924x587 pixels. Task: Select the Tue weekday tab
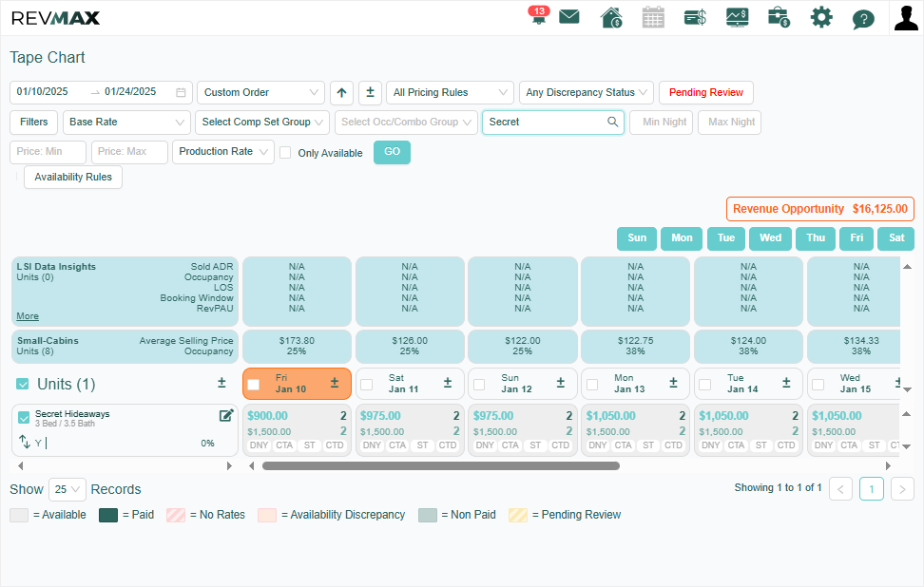(x=726, y=237)
